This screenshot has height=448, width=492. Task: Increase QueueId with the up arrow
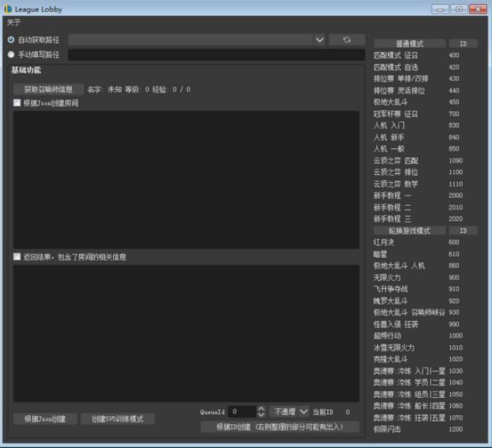tap(261, 408)
